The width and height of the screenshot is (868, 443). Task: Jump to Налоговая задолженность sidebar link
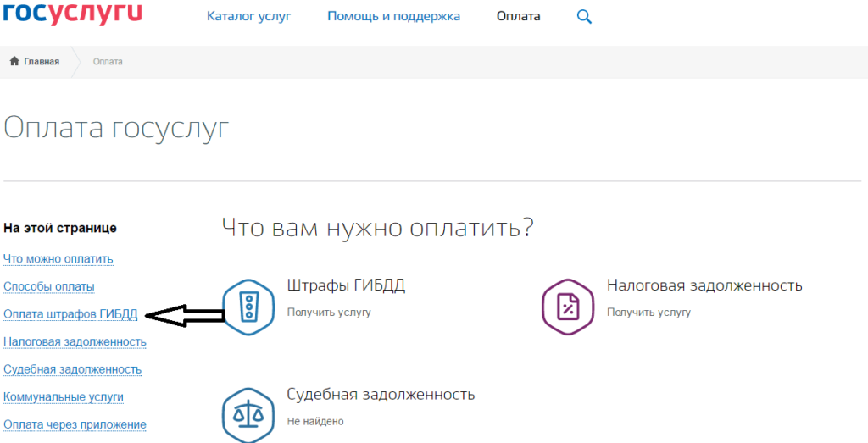coord(75,341)
